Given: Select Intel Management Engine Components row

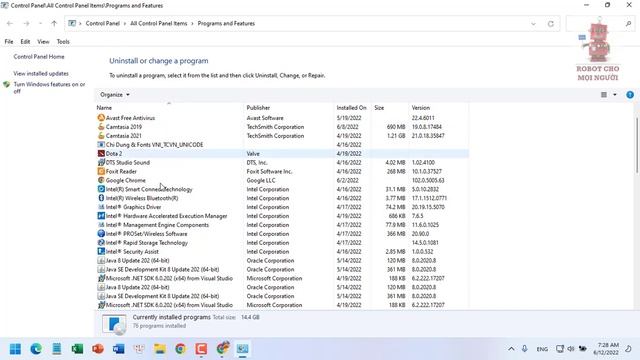Looking at the screenshot, I should tap(282, 225).
